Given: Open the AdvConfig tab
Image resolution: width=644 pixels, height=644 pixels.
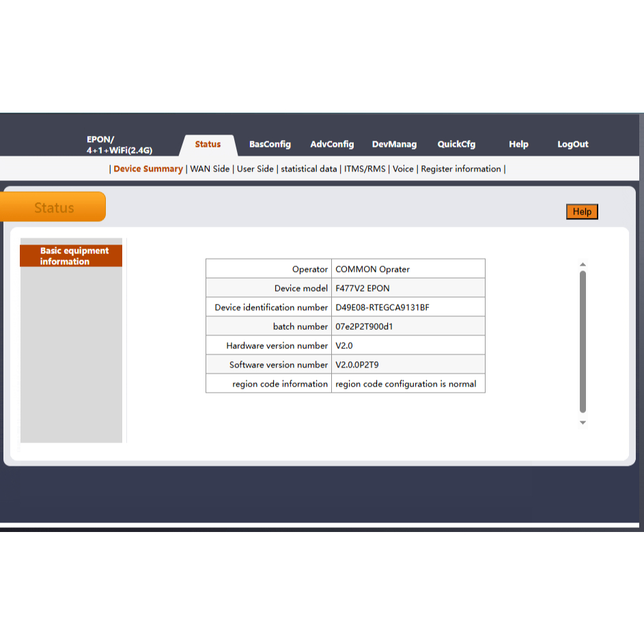Looking at the screenshot, I should click(332, 144).
